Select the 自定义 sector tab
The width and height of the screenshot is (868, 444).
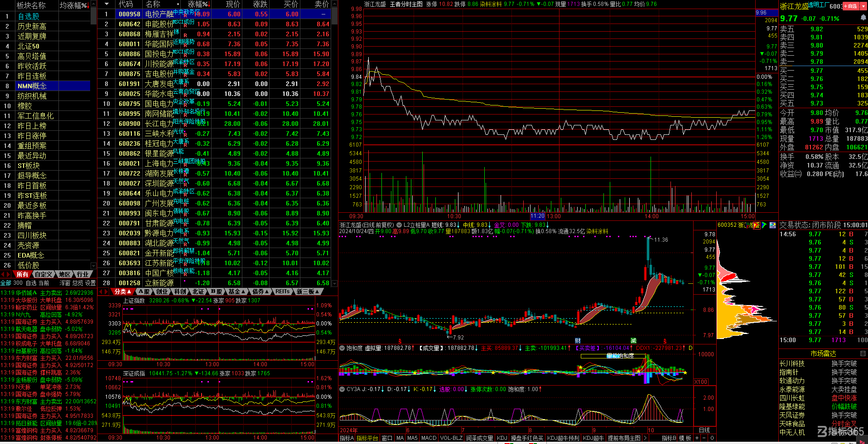click(x=43, y=274)
